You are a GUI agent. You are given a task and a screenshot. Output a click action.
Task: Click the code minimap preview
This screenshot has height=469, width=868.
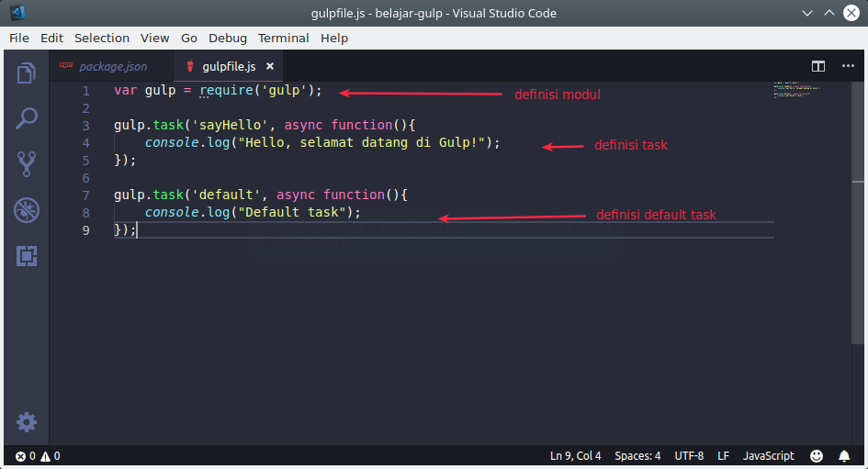796,90
